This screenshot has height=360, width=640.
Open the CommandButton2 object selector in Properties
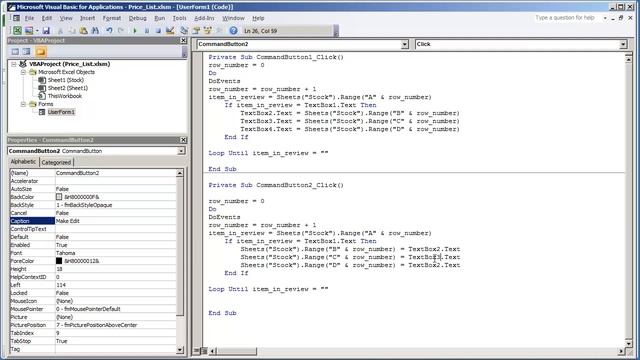181,151
